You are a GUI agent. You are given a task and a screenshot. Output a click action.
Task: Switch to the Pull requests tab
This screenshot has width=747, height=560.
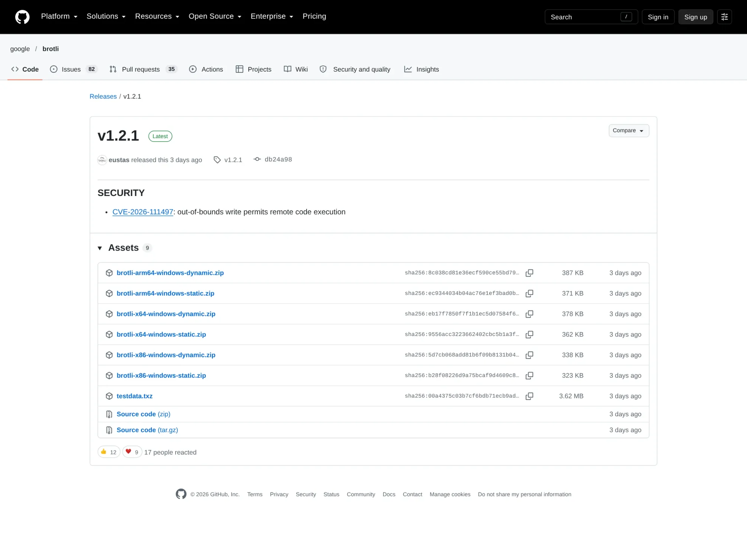(143, 69)
